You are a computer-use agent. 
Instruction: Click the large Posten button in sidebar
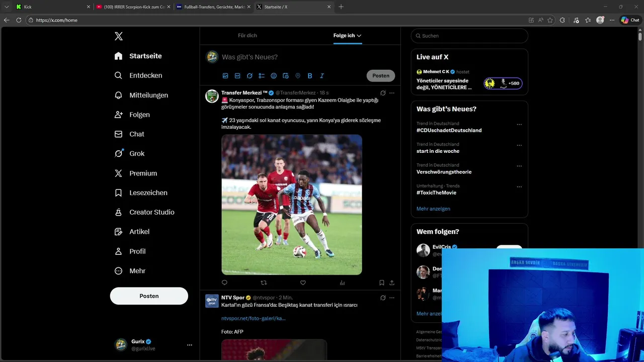pyautogui.click(x=149, y=296)
